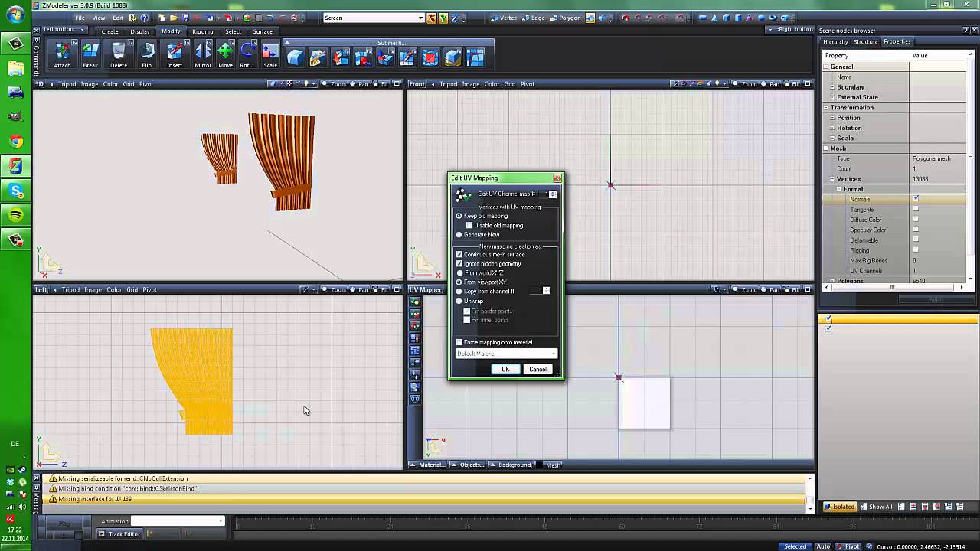Confirm the UV Mapping dialog with OK

(x=505, y=370)
